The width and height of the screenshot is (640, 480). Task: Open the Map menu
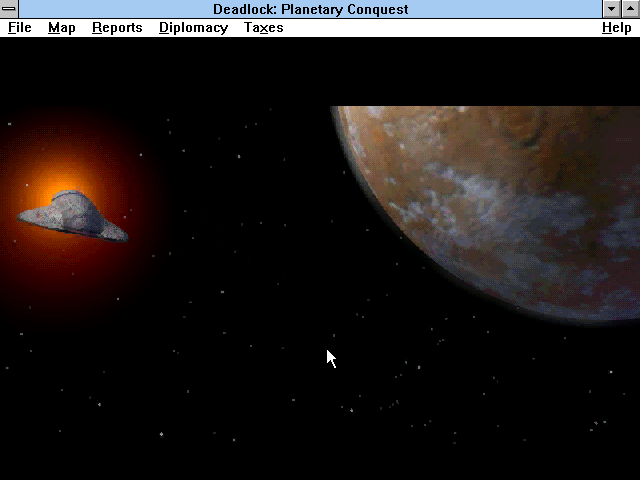[x=62, y=28]
